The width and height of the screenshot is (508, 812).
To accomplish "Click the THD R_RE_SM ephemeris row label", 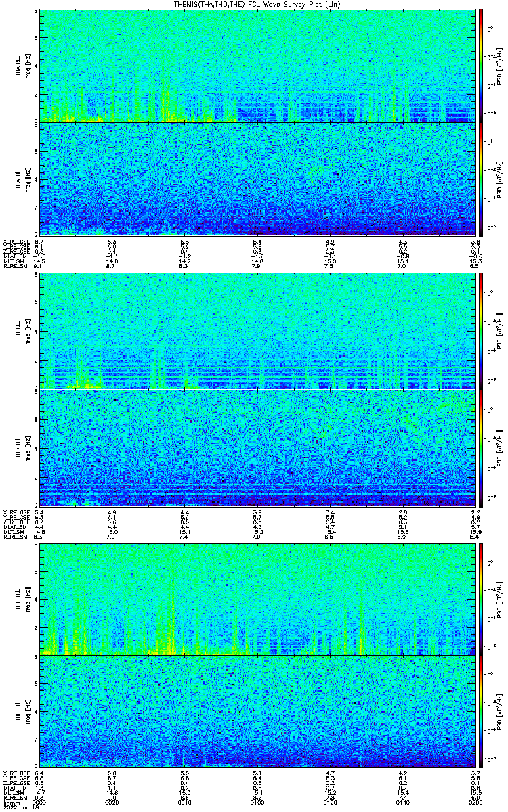I will pyautogui.click(x=14, y=537).
